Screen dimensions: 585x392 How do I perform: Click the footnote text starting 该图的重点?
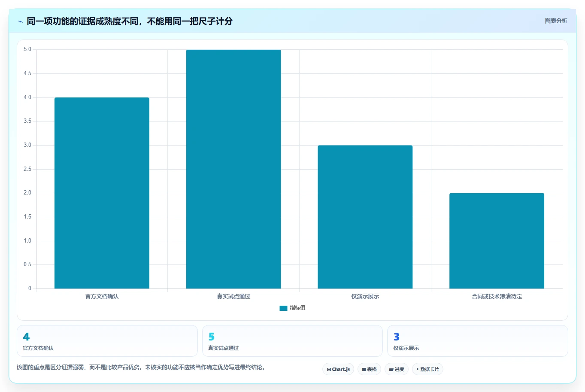click(141, 368)
